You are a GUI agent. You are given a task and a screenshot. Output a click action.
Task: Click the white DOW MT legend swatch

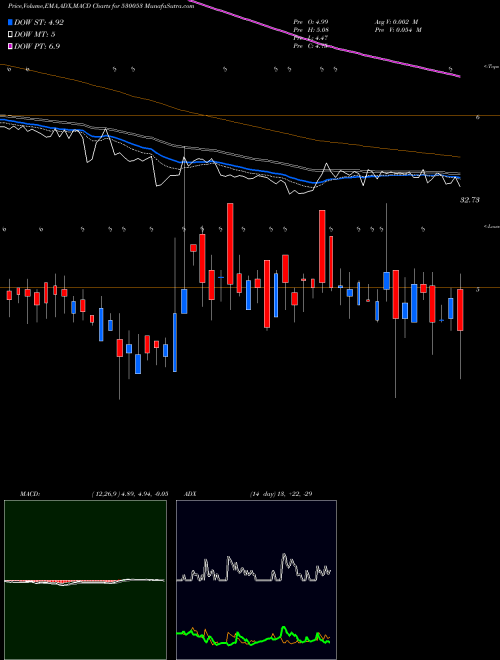10,35
